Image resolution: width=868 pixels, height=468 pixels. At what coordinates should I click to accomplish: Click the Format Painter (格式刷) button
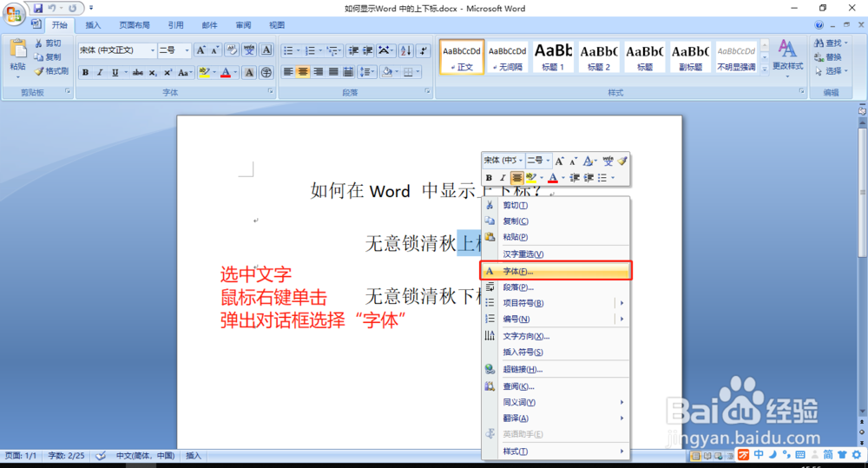51,71
